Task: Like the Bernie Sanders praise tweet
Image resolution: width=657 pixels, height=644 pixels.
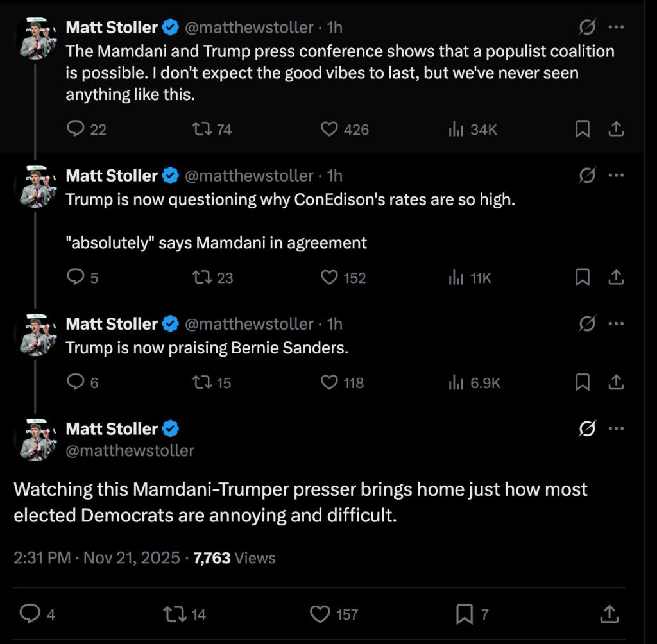Action: [x=329, y=383]
